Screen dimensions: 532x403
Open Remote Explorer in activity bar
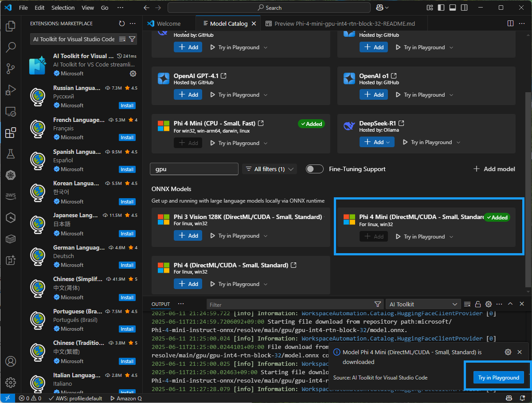[x=11, y=111]
